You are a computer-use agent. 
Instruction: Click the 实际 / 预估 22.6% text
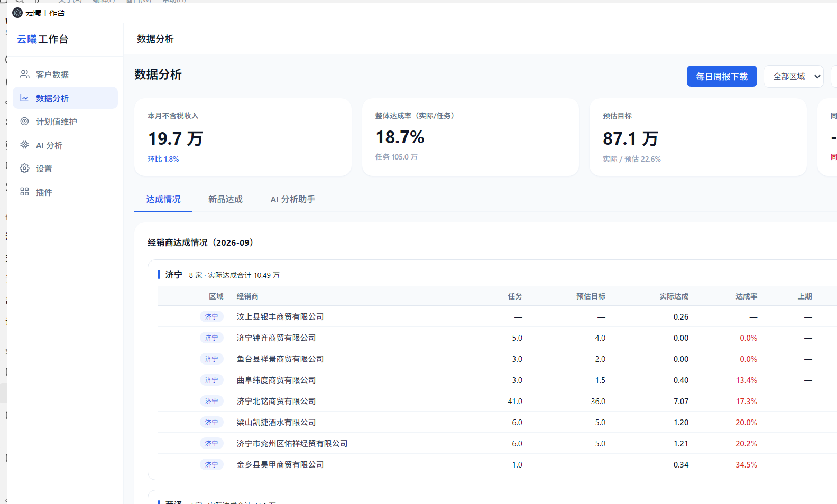(x=632, y=159)
